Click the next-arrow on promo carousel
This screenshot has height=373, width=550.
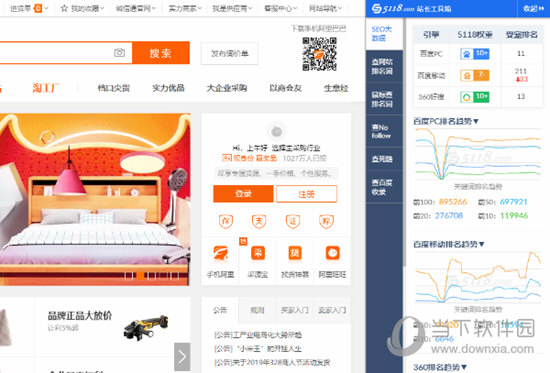point(182,357)
